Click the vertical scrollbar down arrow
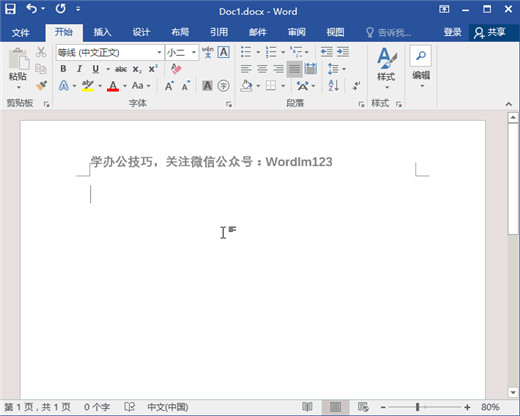This screenshot has width=520, height=416. pos(513,392)
